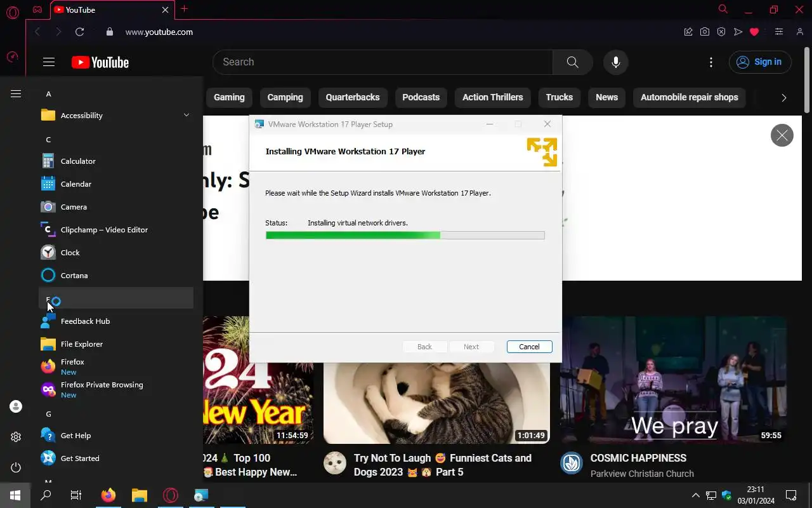Open Calendar app in Start menu
This screenshot has height=508, width=812.
point(116,184)
